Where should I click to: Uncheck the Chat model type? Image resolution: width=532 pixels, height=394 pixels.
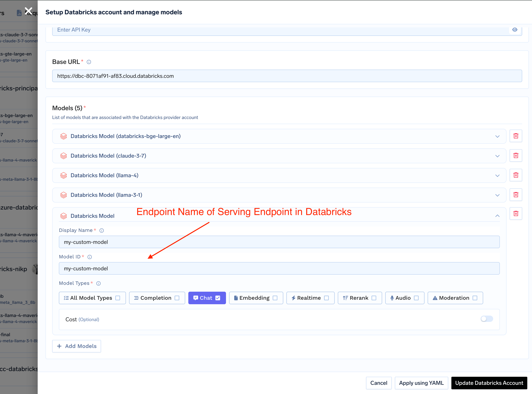tap(218, 298)
